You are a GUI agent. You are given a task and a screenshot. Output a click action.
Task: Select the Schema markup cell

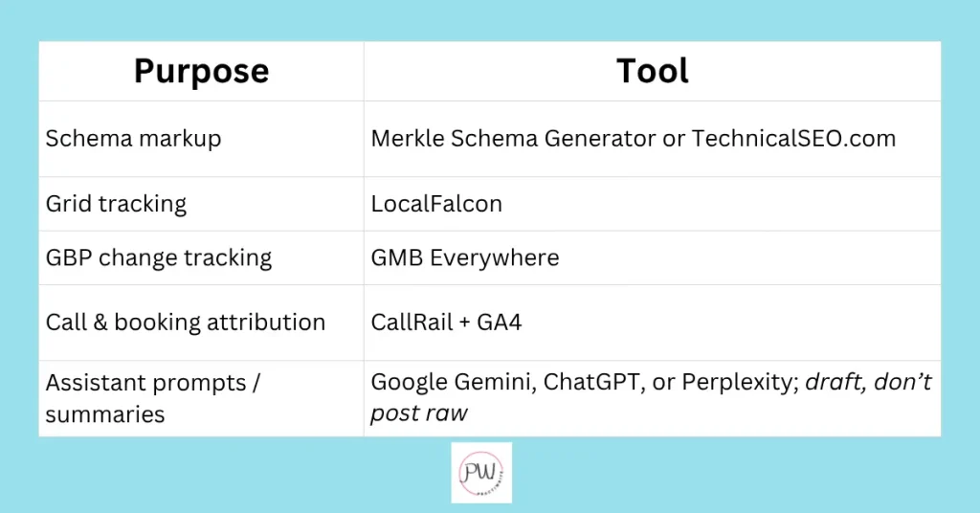pos(133,139)
